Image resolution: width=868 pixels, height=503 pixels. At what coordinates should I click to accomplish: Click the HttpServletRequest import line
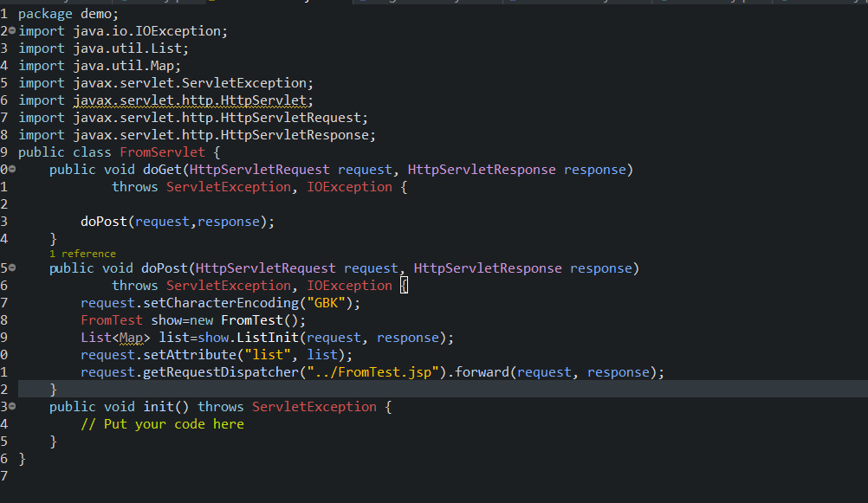coord(193,118)
